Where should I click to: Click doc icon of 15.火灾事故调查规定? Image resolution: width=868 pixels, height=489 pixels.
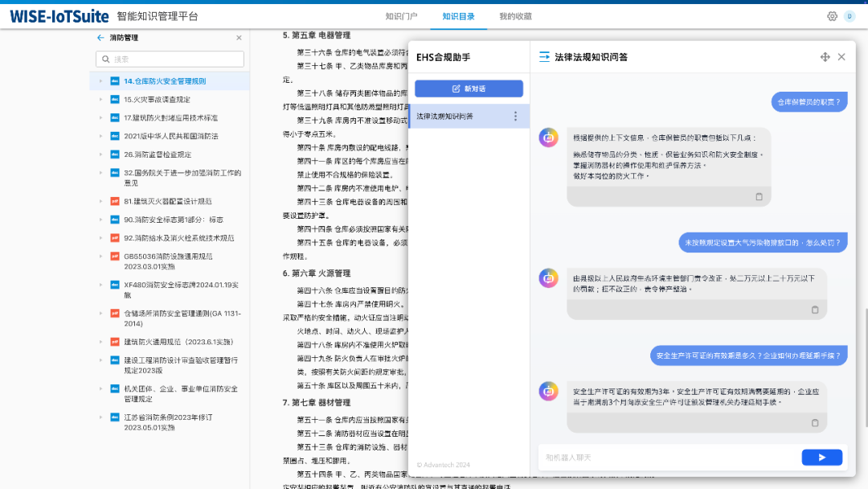point(115,99)
